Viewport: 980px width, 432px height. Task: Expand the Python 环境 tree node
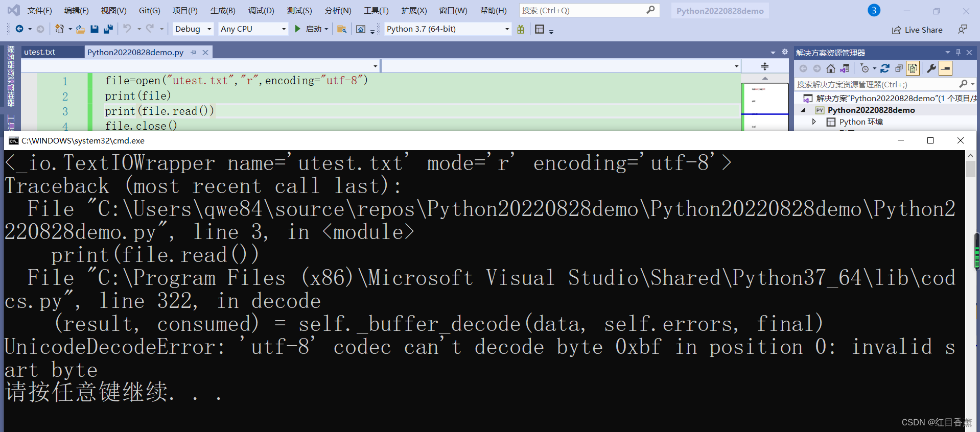click(814, 122)
